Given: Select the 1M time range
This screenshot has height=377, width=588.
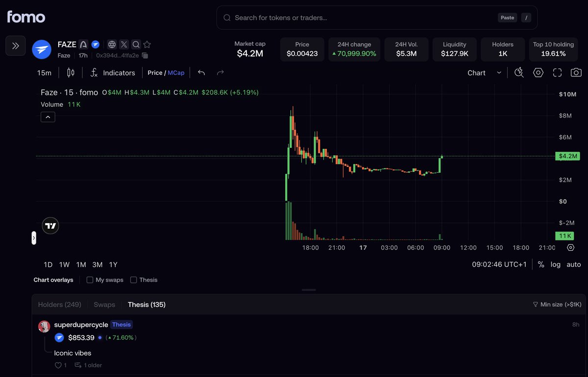Looking at the screenshot, I should [x=81, y=265].
